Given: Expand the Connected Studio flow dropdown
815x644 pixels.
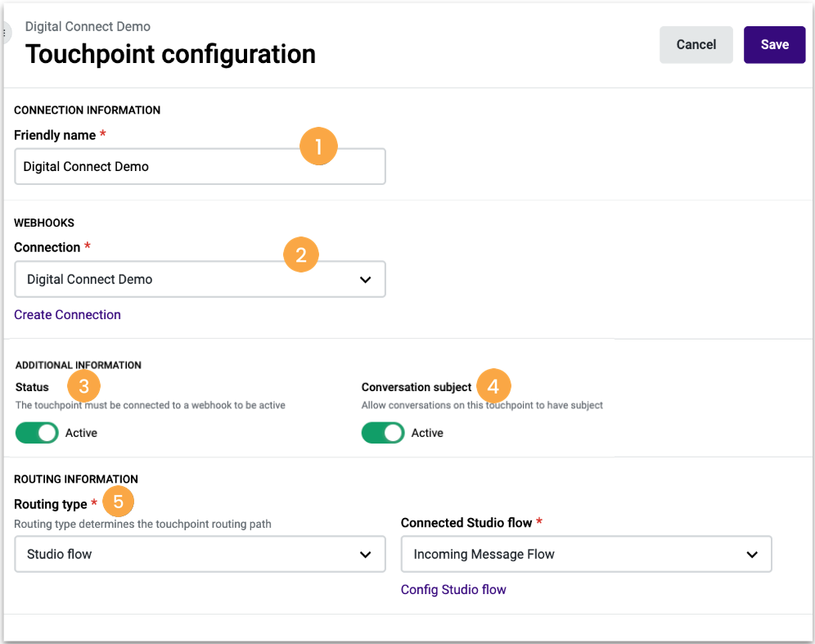Looking at the screenshot, I should tap(585, 554).
